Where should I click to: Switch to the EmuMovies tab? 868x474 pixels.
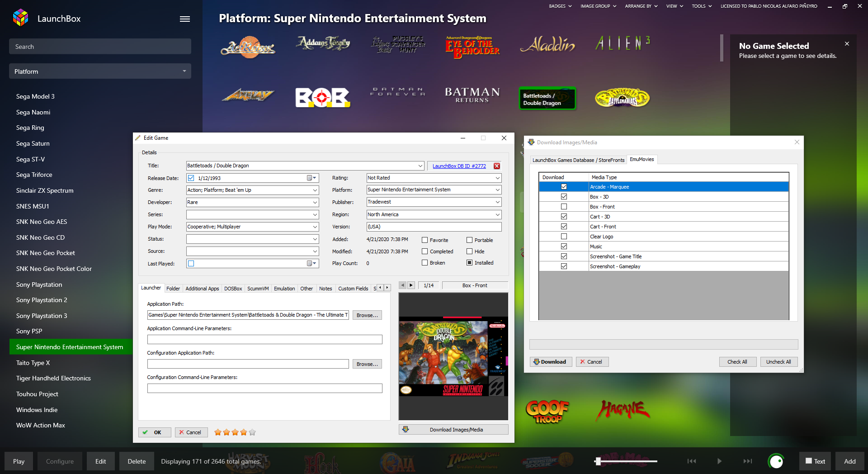pos(642,160)
